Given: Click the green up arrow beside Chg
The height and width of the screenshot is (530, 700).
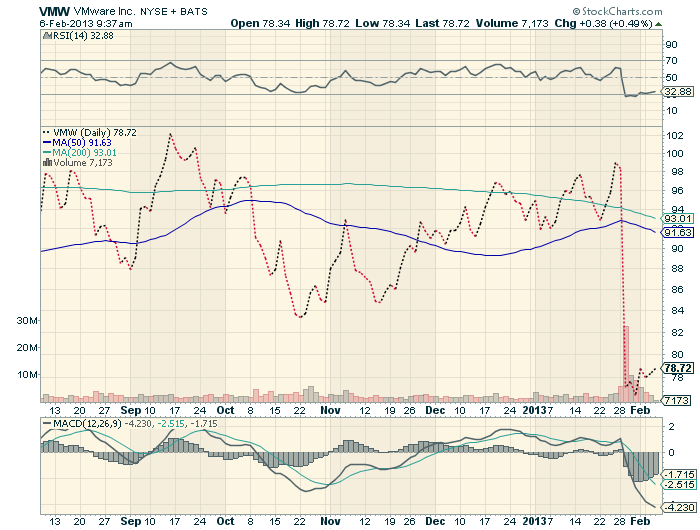Looking at the screenshot, I should tap(659, 24).
